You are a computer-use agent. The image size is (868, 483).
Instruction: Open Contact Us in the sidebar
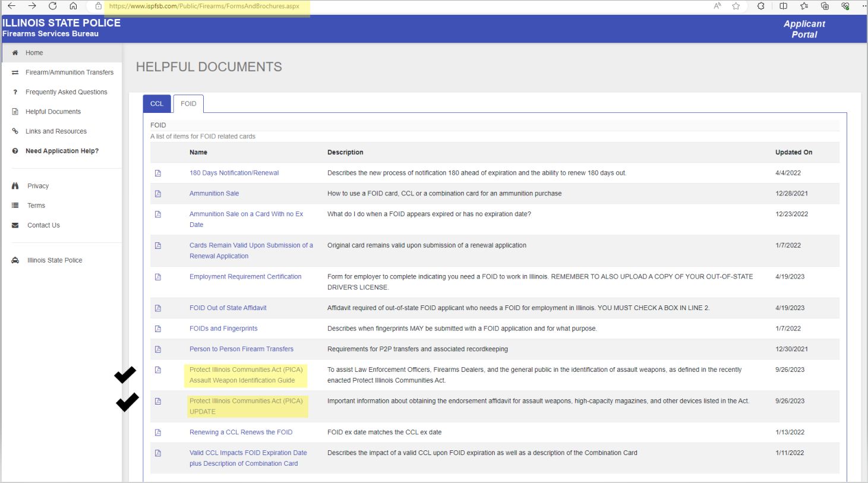[x=43, y=225]
